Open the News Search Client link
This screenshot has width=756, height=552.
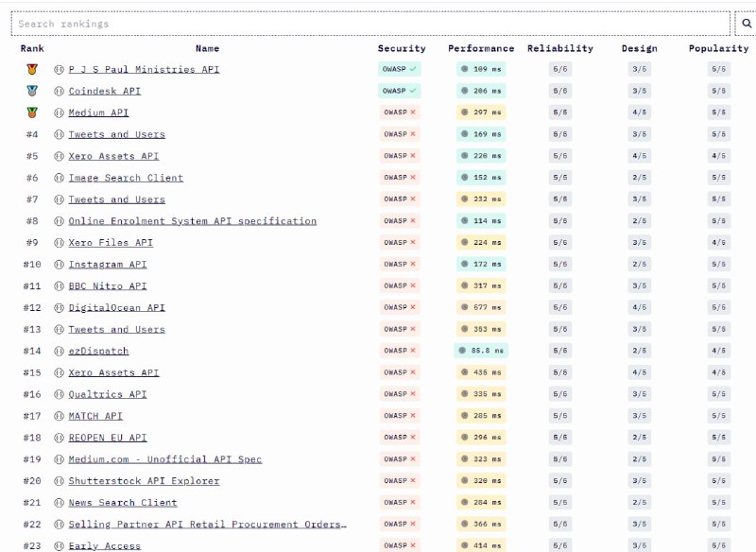pyautogui.click(x=124, y=501)
